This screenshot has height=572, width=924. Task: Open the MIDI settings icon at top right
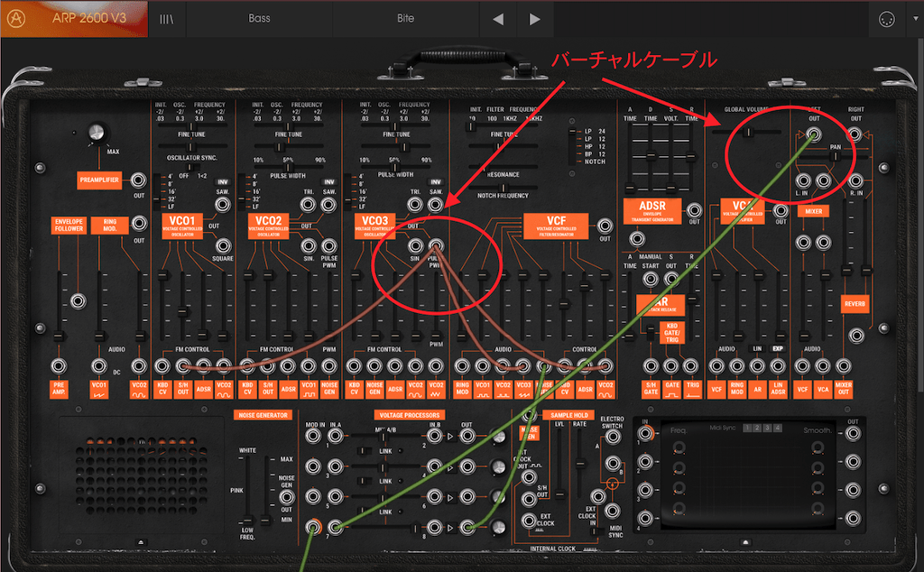click(886, 20)
